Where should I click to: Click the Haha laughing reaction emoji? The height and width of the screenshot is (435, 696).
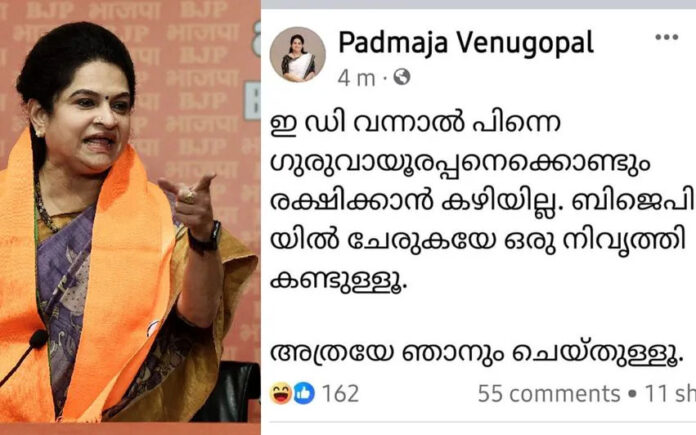pos(281,393)
